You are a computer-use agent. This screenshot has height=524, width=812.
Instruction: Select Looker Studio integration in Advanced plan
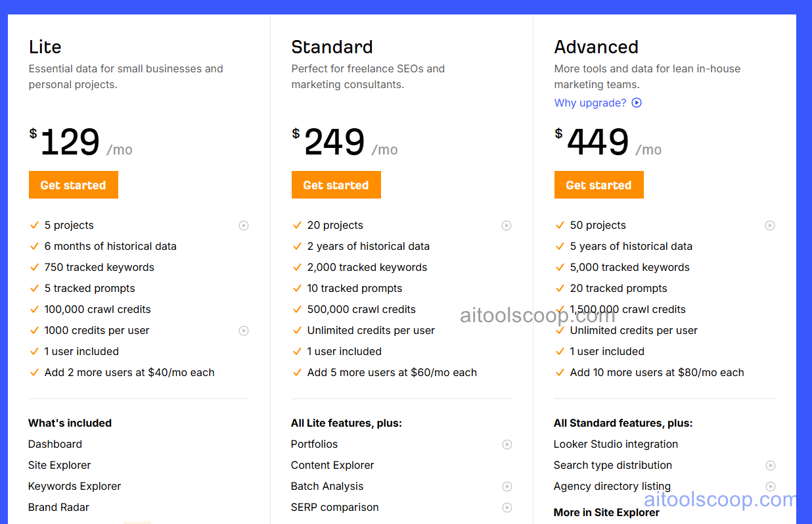pos(616,444)
